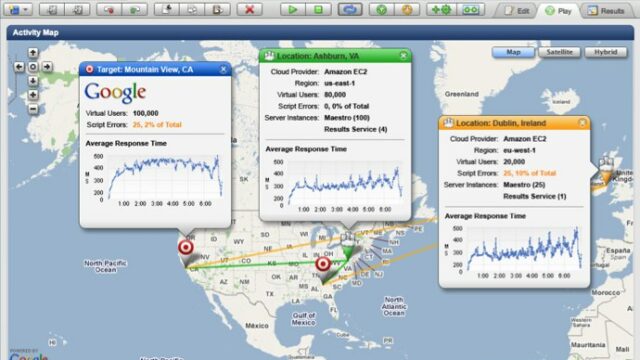Click the '25, 2% of Total' script errors value
This screenshot has width=640, height=360.
[x=157, y=124]
